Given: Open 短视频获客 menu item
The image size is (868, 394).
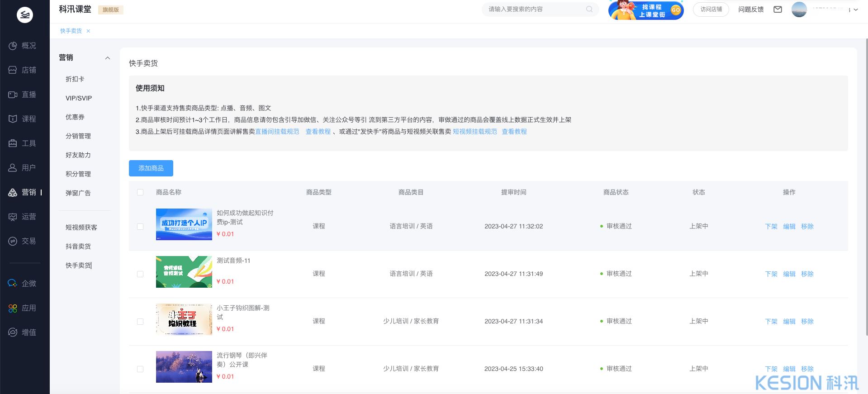Looking at the screenshot, I should point(81,228).
